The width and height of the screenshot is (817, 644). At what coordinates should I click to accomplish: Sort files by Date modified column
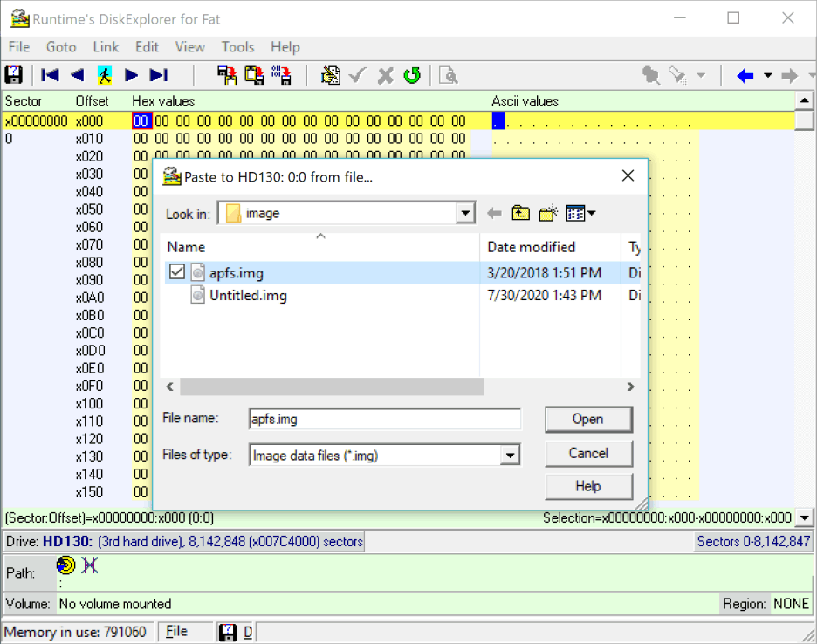531,247
